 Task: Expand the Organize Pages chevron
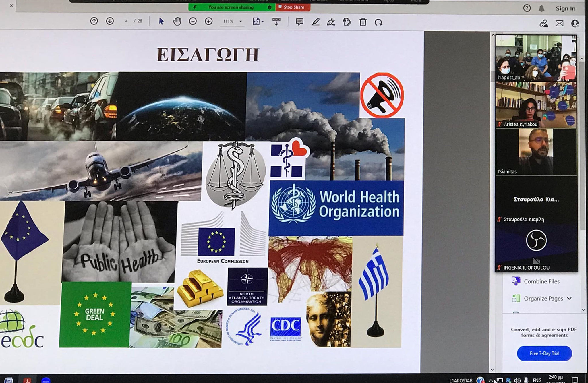click(569, 299)
